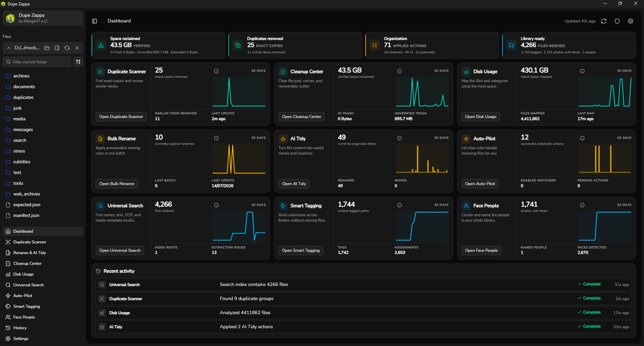The height and width of the screenshot is (346, 644).
Task: Click the Disk Usage card icon
Action: [466, 72]
